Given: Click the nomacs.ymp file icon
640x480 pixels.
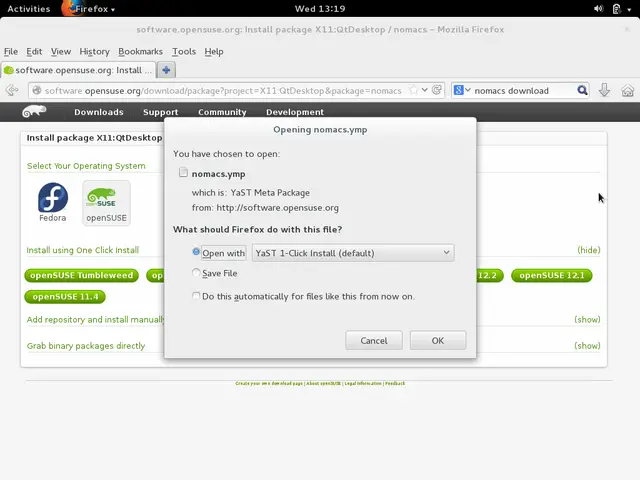Looking at the screenshot, I should coord(183,173).
